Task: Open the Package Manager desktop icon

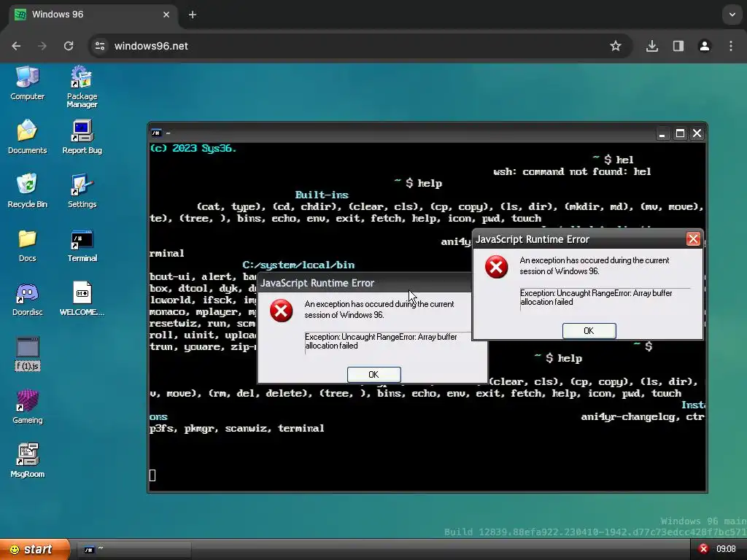Action: 82,87
